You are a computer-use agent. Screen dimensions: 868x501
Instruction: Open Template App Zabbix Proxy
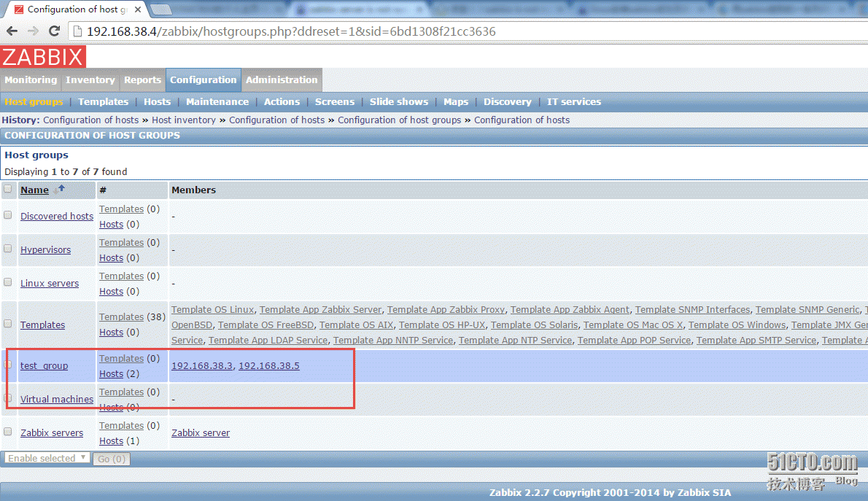446,310
